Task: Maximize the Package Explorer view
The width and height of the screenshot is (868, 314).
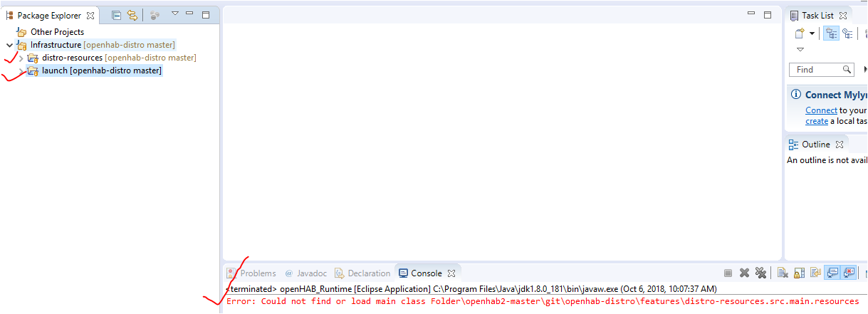Action: pyautogui.click(x=206, y=15)
